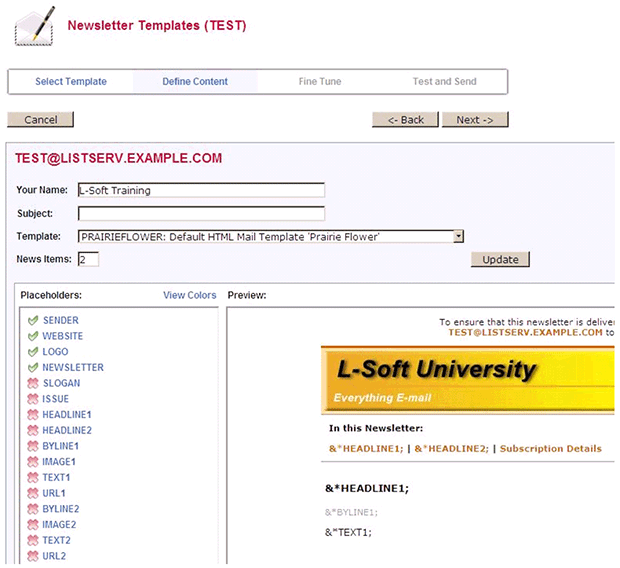Select the HEADLINE1 placeholder in list
The height and width of the screenshot is (568, 620).
coord(67,415)
